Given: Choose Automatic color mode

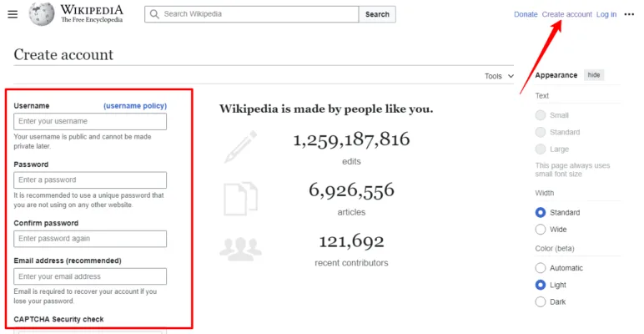Looking at the screenshot, I should [541, 268].
